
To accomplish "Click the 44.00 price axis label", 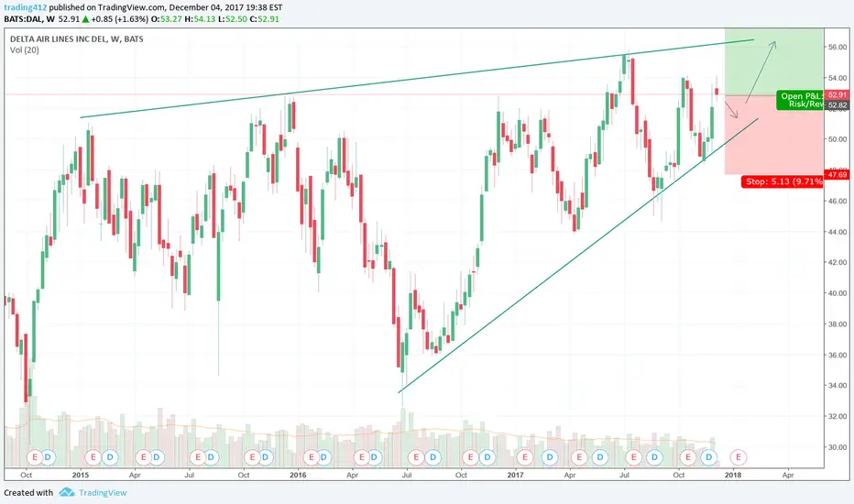I will tap(838, 232).
